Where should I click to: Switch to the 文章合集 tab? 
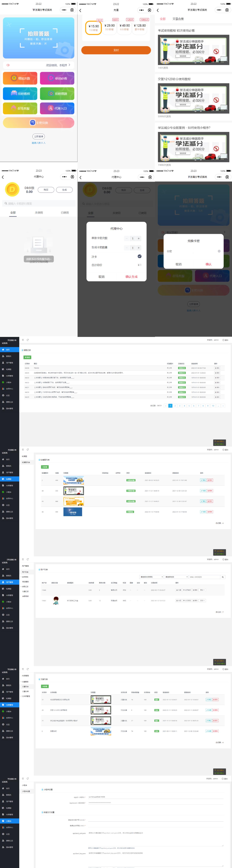[178, 19]
